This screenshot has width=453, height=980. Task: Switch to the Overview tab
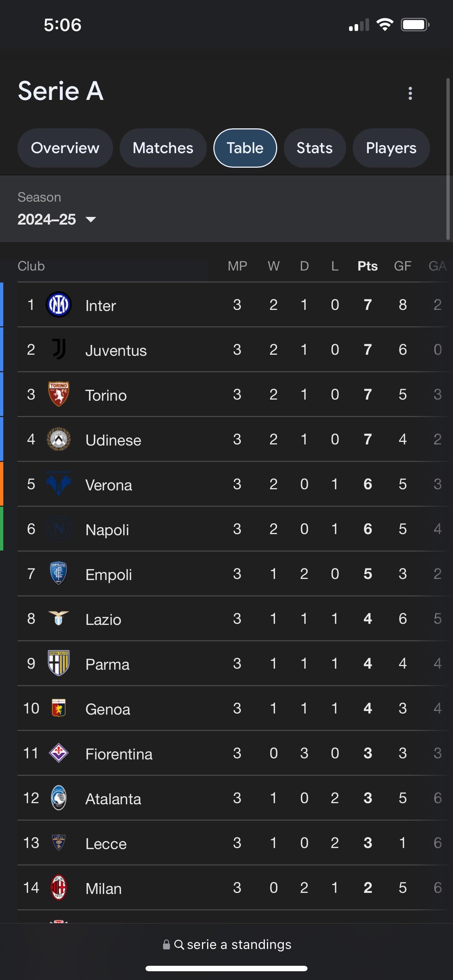coord(65,148)
